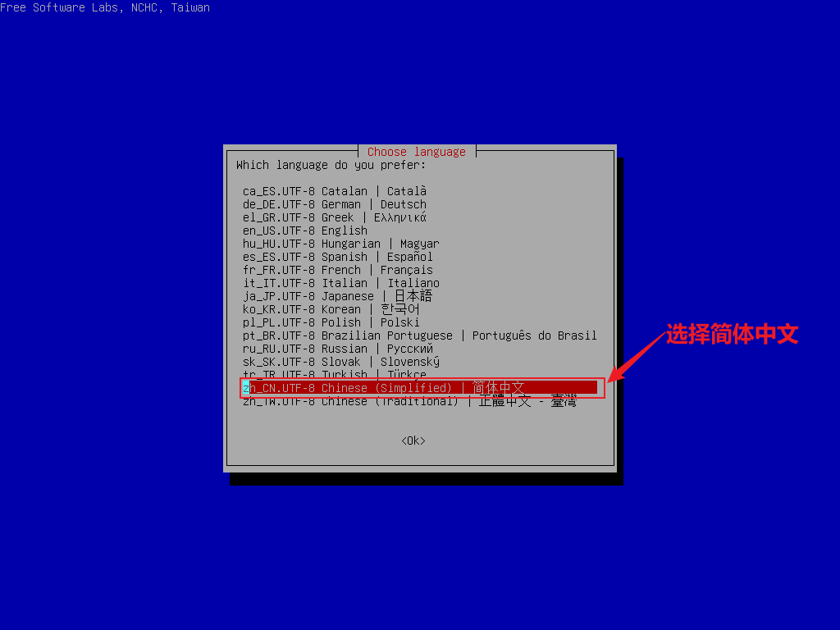
Task: Choose zh_TW.UTF-8 Chinese (Traditional) entry
Action: [x=410, y=401]
